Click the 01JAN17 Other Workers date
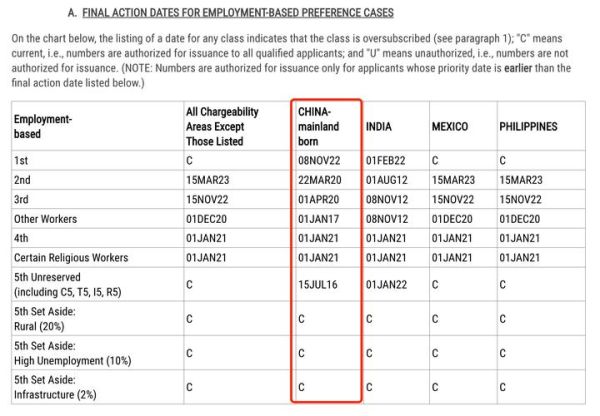600x416 pixels. [319, 219]
